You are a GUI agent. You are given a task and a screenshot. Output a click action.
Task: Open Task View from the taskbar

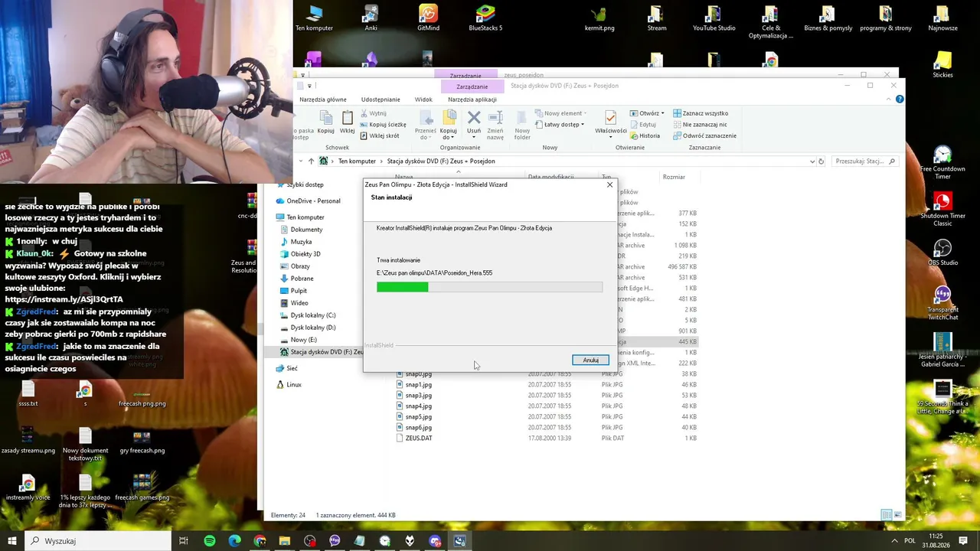point(184,541)
